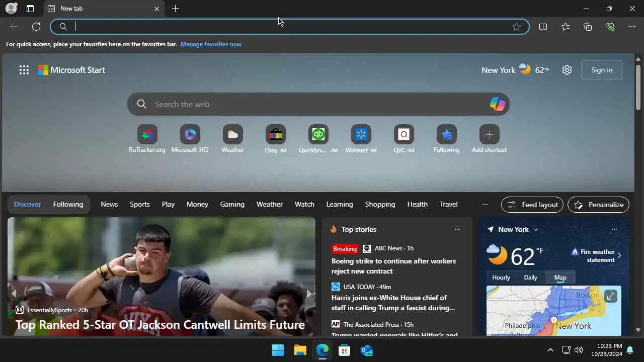Open the Sports category

140,204
